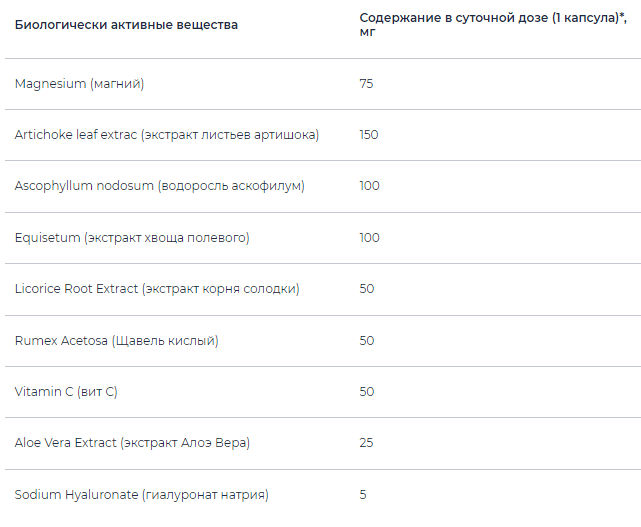Click the Aloe Vera dose value 25
The height and width of the screenshot is (527, 641).
(366, 443)
